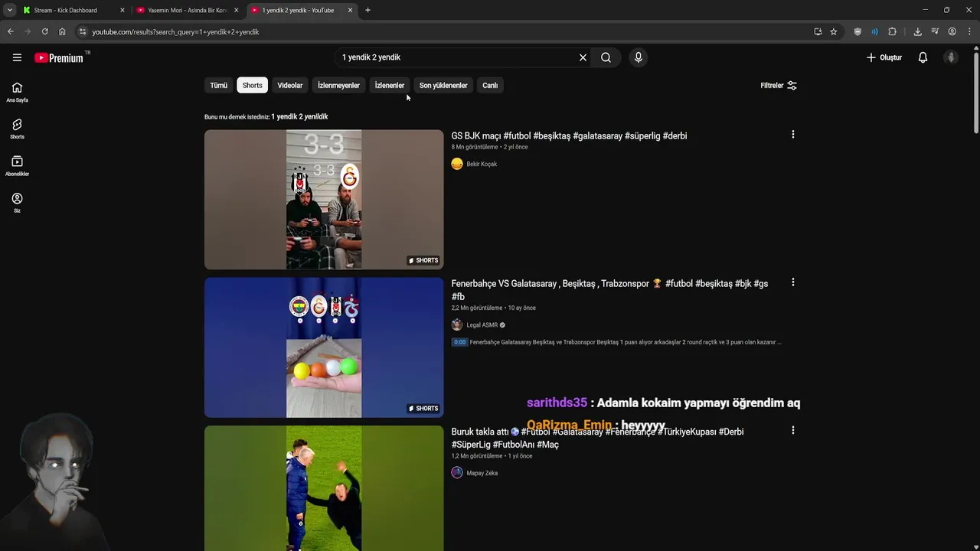Reload the page with the refresh icon
The image size is (980, 551).
tap(44, 31)
